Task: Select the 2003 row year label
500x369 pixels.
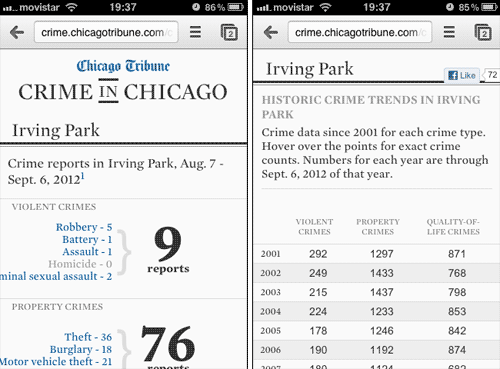Action: [x=271, y=292]
